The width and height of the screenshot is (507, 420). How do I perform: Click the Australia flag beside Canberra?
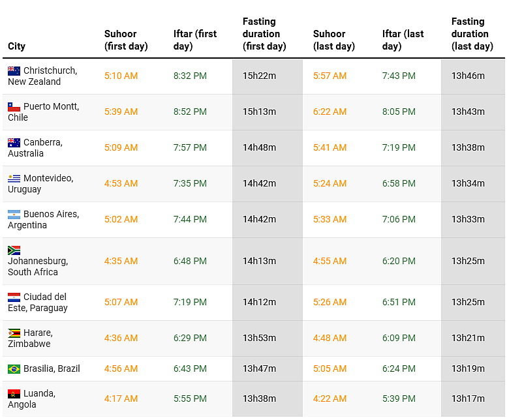coord(14,142)
